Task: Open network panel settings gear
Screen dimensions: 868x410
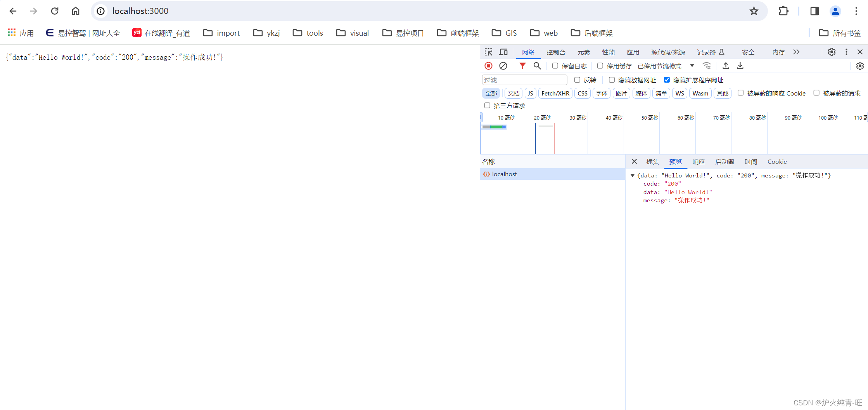Action: pos(860,66)
